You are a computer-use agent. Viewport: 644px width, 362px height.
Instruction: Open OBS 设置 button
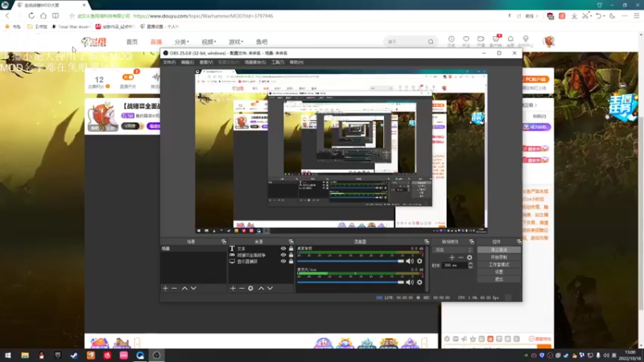tap(498, 272)
